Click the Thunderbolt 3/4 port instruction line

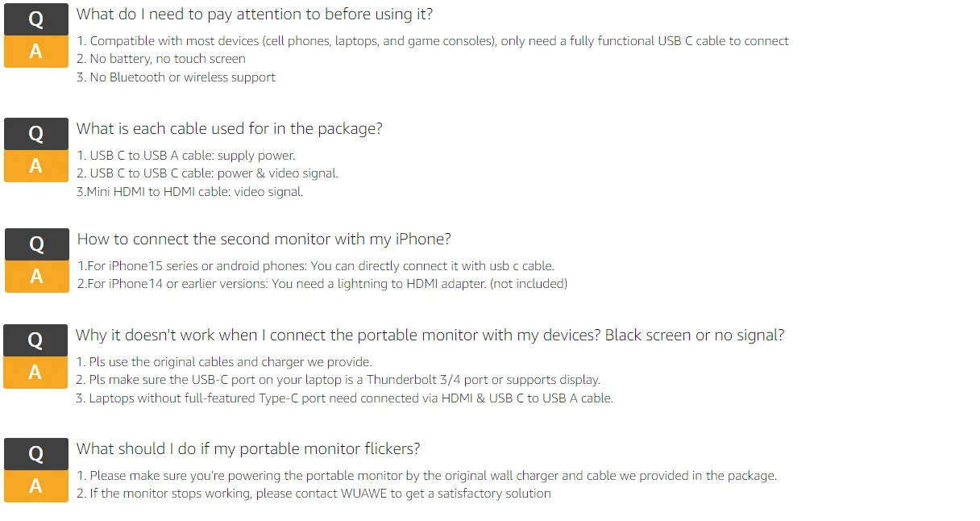338,380
